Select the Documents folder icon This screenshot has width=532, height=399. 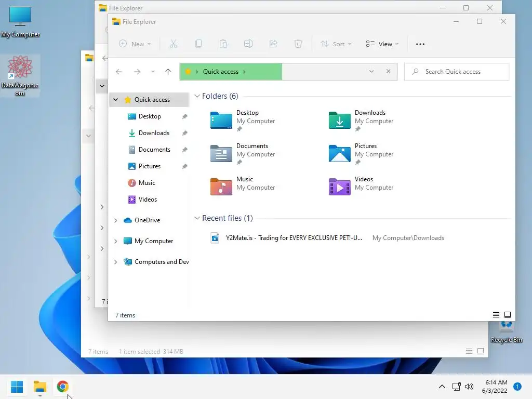coord(221,153)
